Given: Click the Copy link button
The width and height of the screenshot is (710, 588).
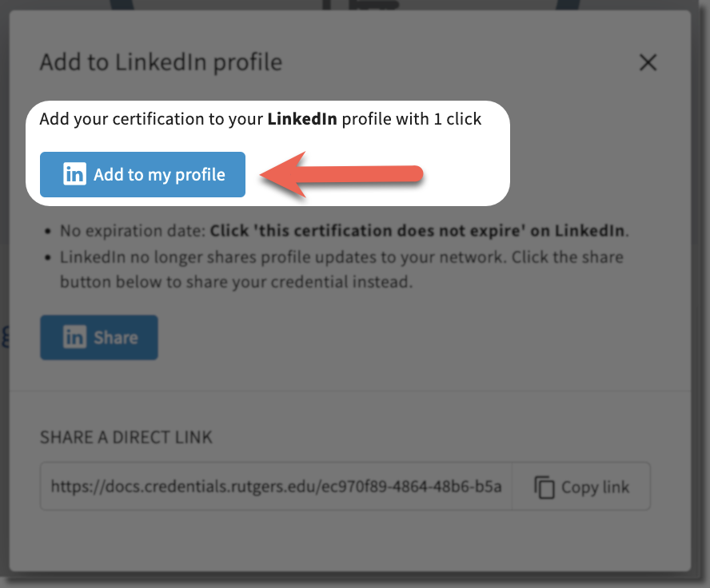Looking at the screenshot, I should point(582,487).
